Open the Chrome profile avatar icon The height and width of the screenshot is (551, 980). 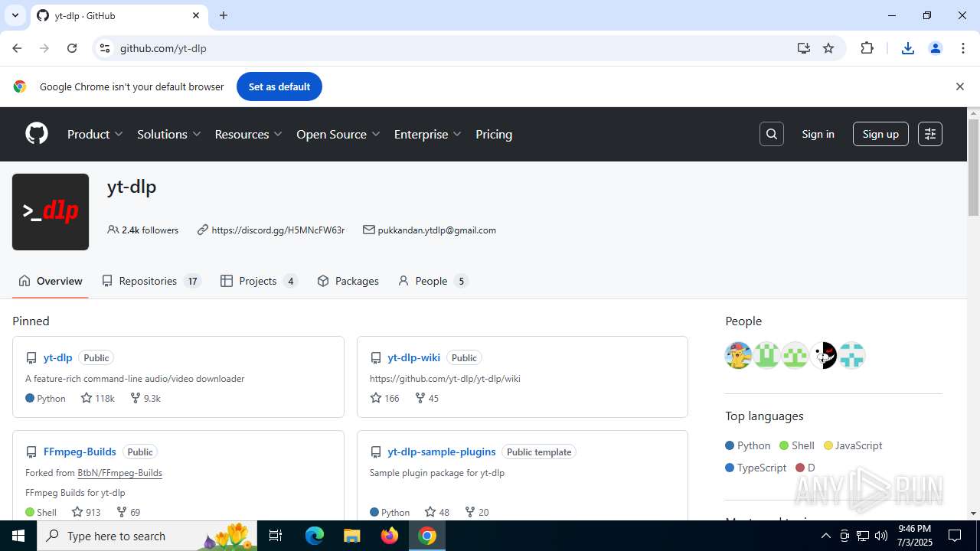point(936,48)
